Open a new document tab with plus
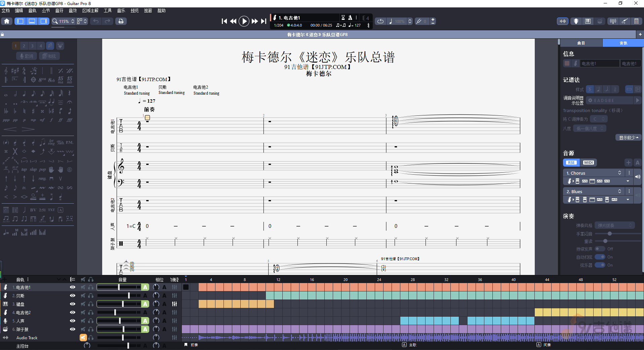 click(x=640, y=34)
